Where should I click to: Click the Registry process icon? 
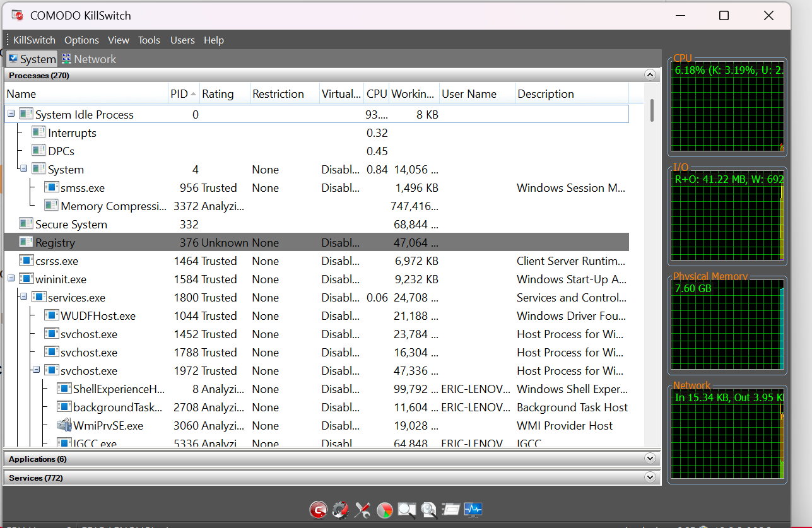26,242
